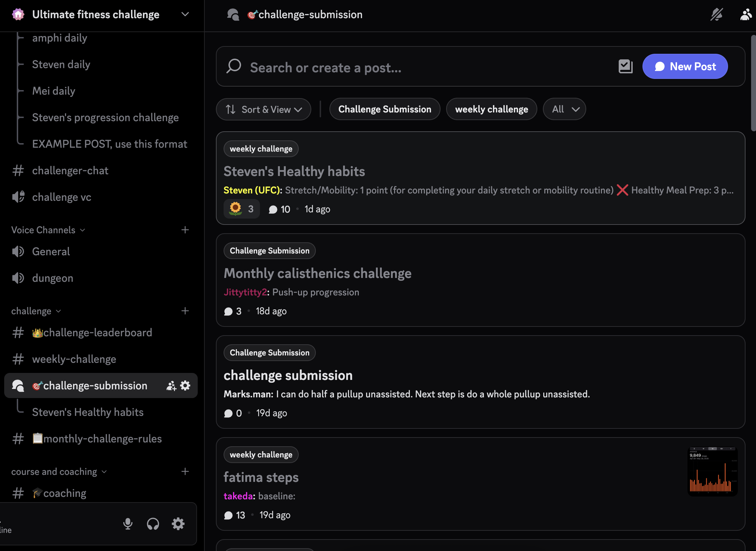The width and height of the screenshot is (756, 551).
Task: Toggle the microphone mute
Action: tap(128, 524)
